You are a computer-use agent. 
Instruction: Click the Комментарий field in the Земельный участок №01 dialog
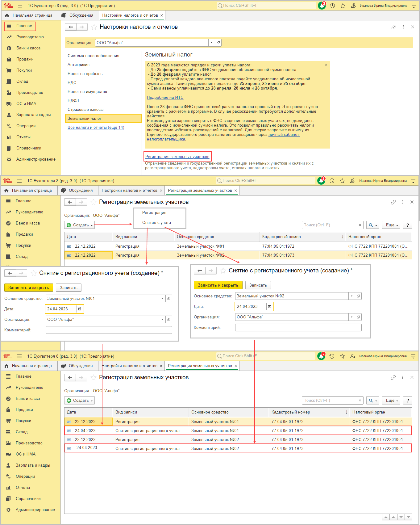[x=109, y=330]
